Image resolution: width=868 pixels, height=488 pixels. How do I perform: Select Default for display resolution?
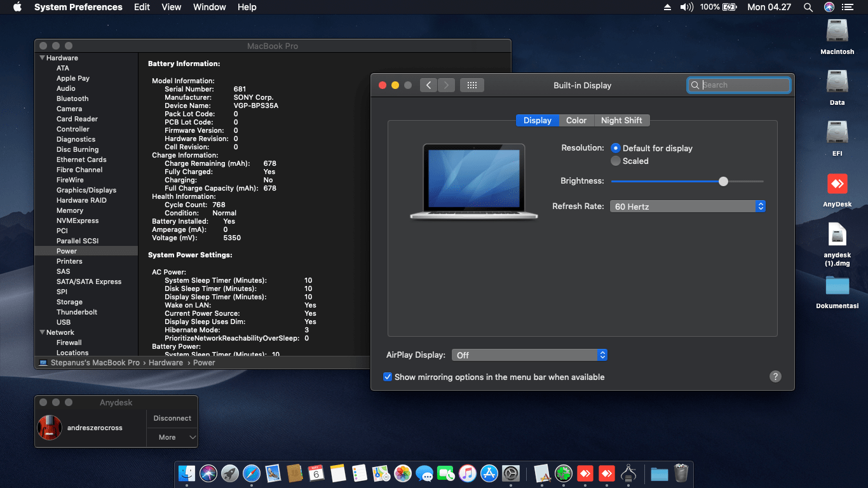616,148
